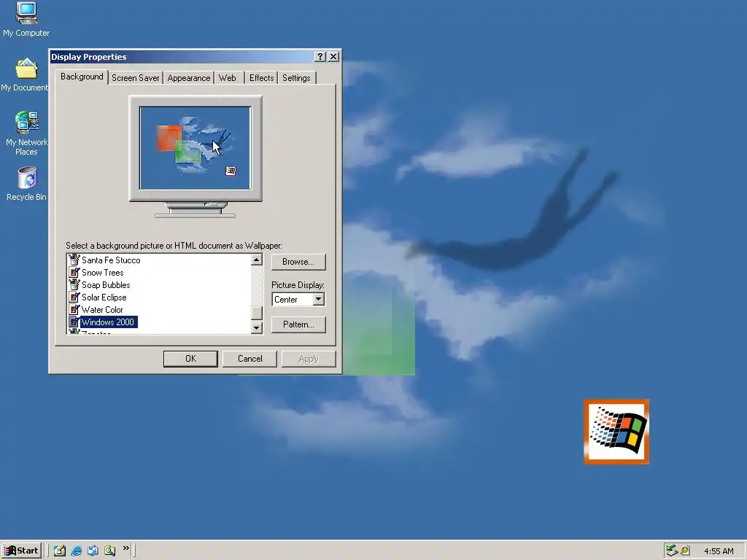The image size is (747, 560).
Task: Choose Solar Eclipse wallpaper
Action: (x=104, y=297)
